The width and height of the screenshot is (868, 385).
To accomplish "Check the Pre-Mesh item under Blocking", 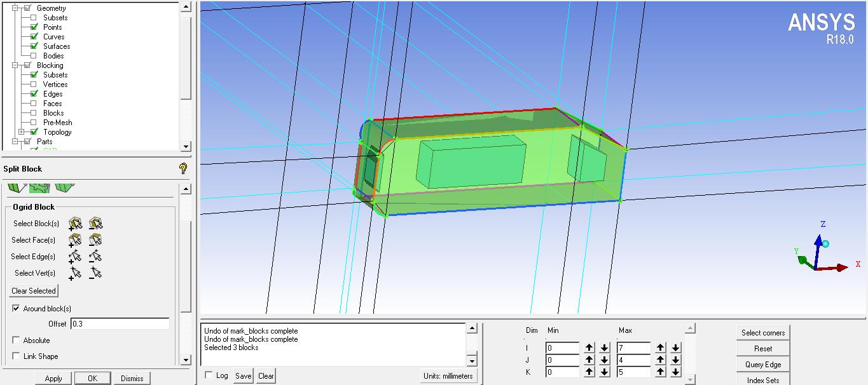I will click(x=35, y=122).
